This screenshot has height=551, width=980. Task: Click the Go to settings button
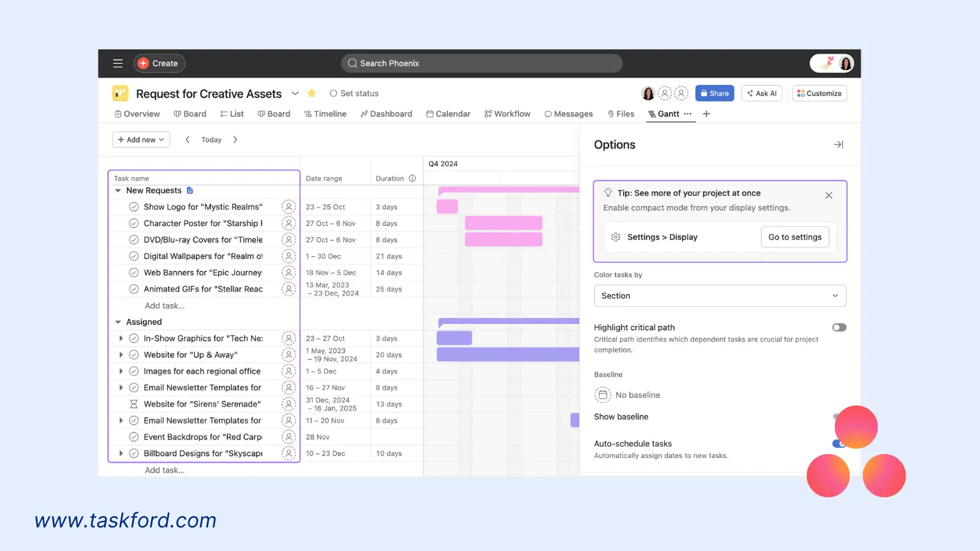coord(794,237)
